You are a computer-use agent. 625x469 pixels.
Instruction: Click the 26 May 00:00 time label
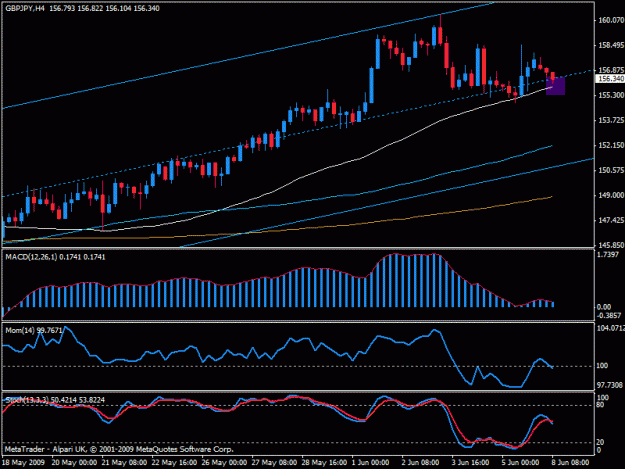pyautogui.click(x=224, y=463)
